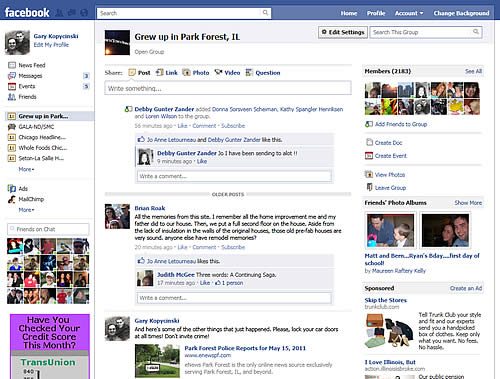Select the Photo share icon

[x=186, y=72]
